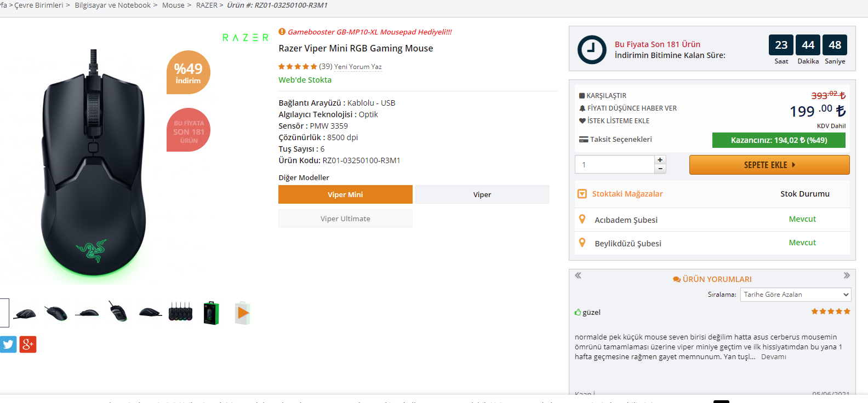Click the Razer Viper Mini RGB Gaming Mouse title

(x=356, y=48)
